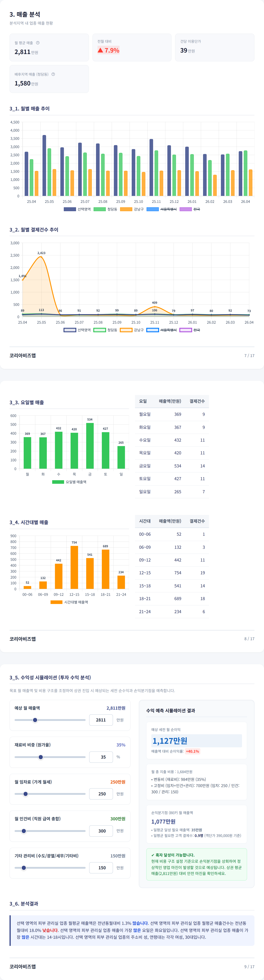Click the 일 bar labeled 265
This screenshot has width=264, height=980.
[121, 457]
